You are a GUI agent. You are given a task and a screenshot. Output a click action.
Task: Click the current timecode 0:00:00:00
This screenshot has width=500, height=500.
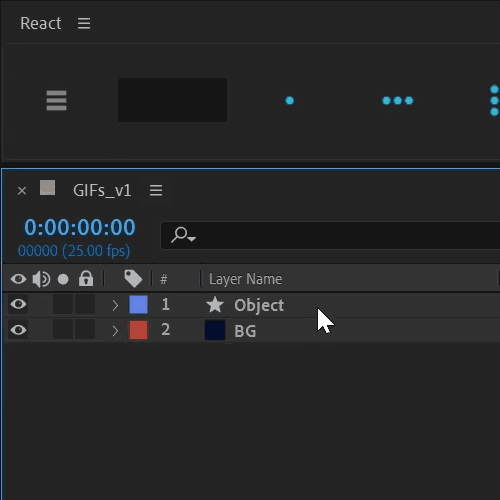click(80, 227)
